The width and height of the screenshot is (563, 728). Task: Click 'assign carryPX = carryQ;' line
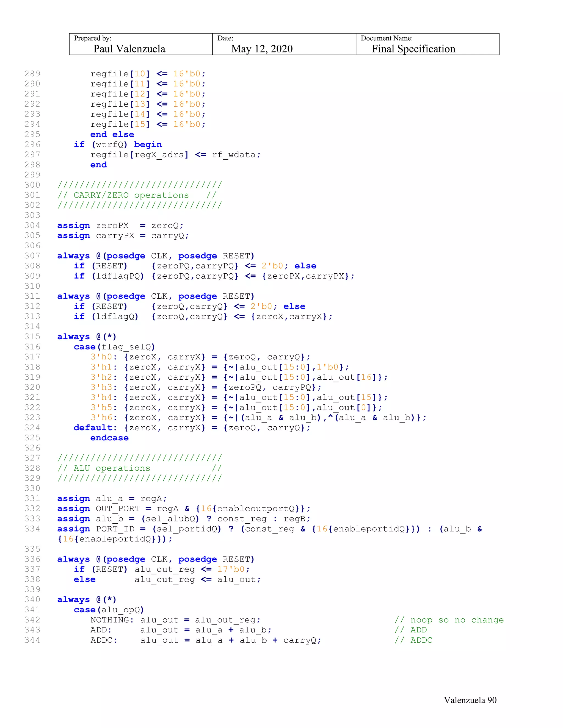point(123,236)
